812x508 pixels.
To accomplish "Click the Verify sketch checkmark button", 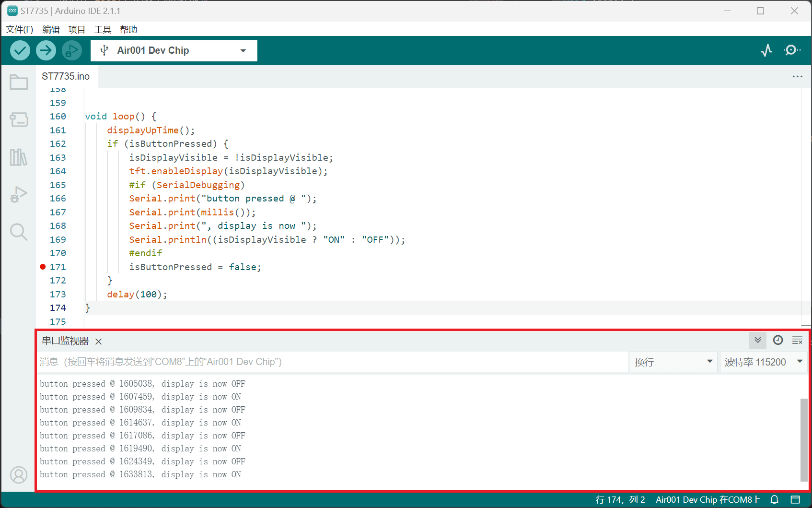I will (x=20, y=50).
